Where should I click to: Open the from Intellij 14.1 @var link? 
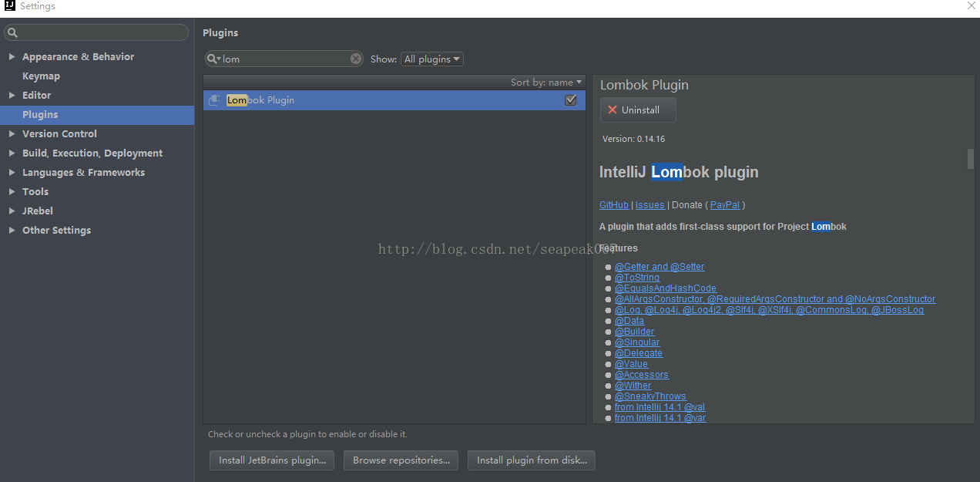[660, 418]
